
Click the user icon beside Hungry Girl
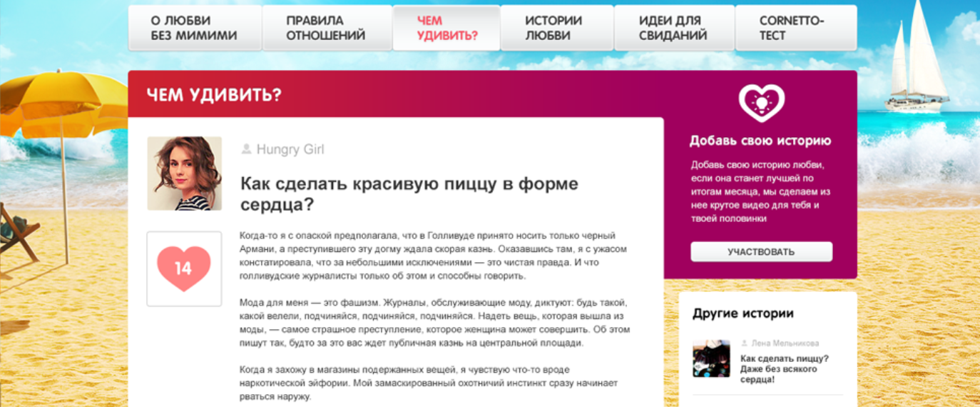[246, 149]
